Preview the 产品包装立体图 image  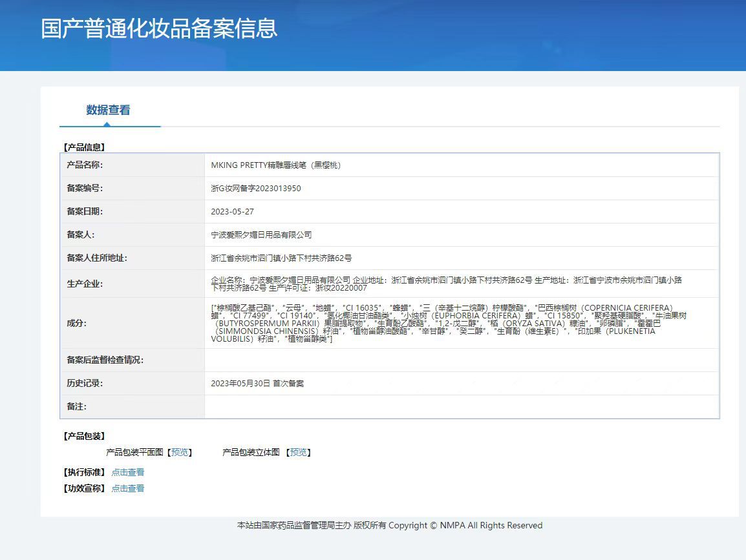[x=298, y=452]
